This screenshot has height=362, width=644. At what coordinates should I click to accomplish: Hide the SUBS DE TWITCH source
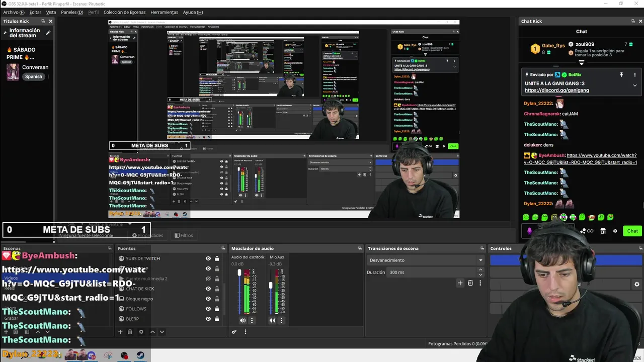pos(208,258)
